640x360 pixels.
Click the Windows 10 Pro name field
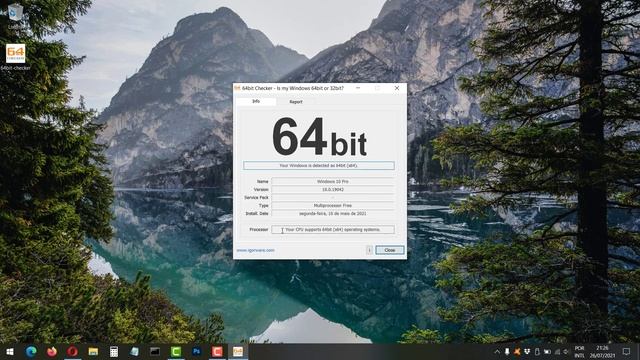333,181
